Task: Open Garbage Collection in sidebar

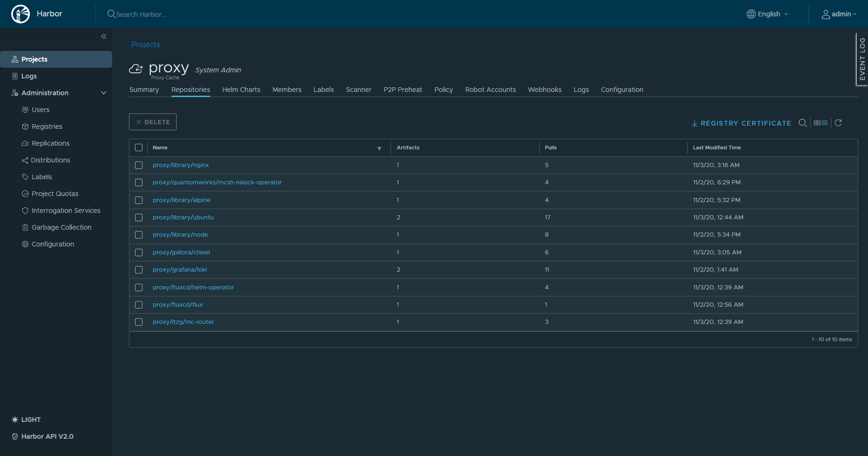Action: 61,227
